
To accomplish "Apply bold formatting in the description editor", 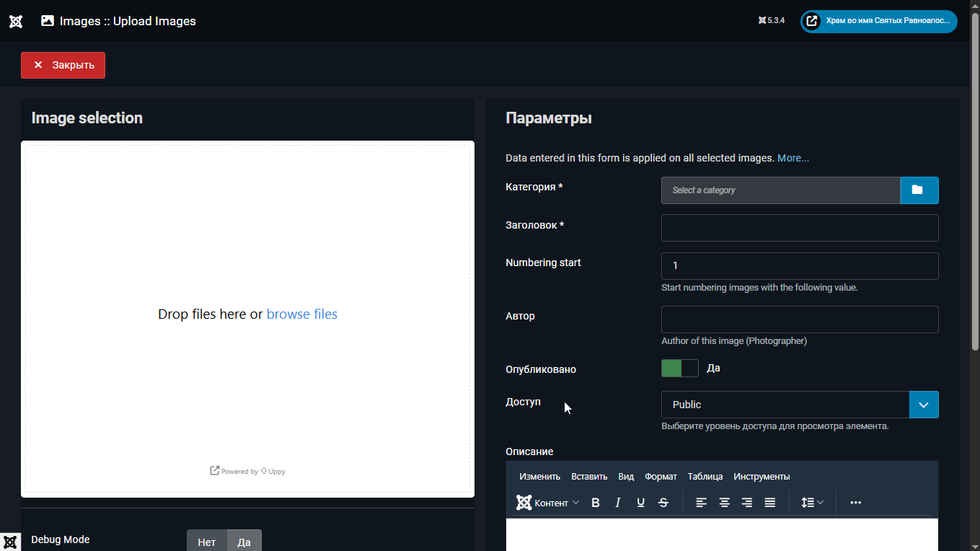I will coord(595,502).
